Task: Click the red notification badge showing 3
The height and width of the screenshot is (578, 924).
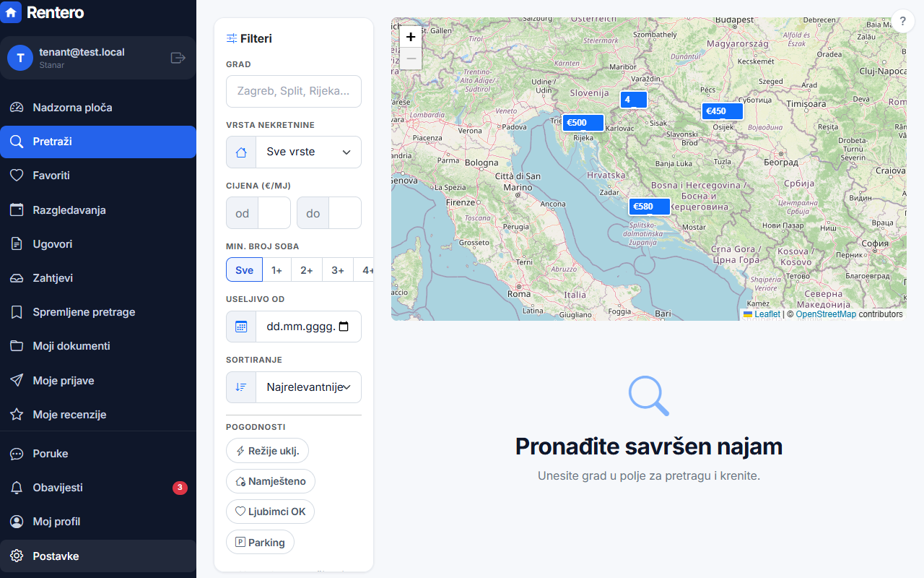Action: [180, 488]
